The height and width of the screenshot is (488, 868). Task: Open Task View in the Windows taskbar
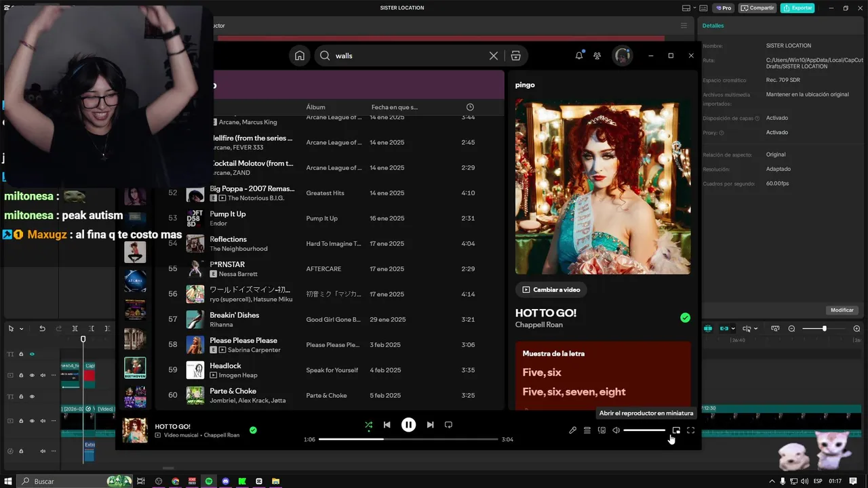pos(141,481)
